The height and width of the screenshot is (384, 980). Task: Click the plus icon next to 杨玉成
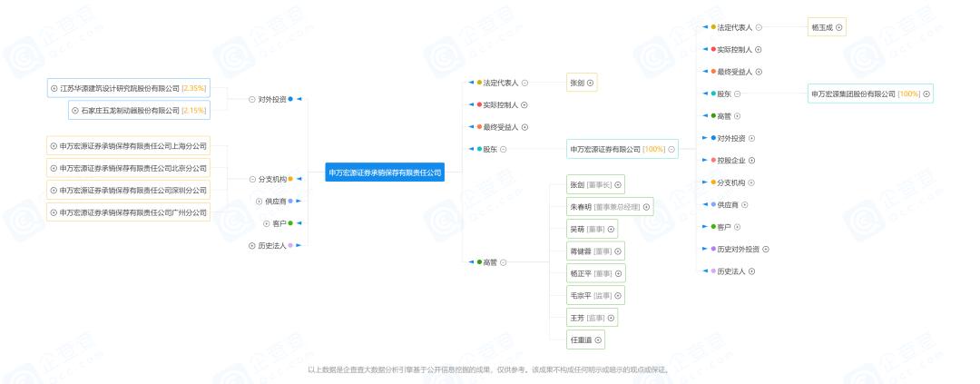838,27
